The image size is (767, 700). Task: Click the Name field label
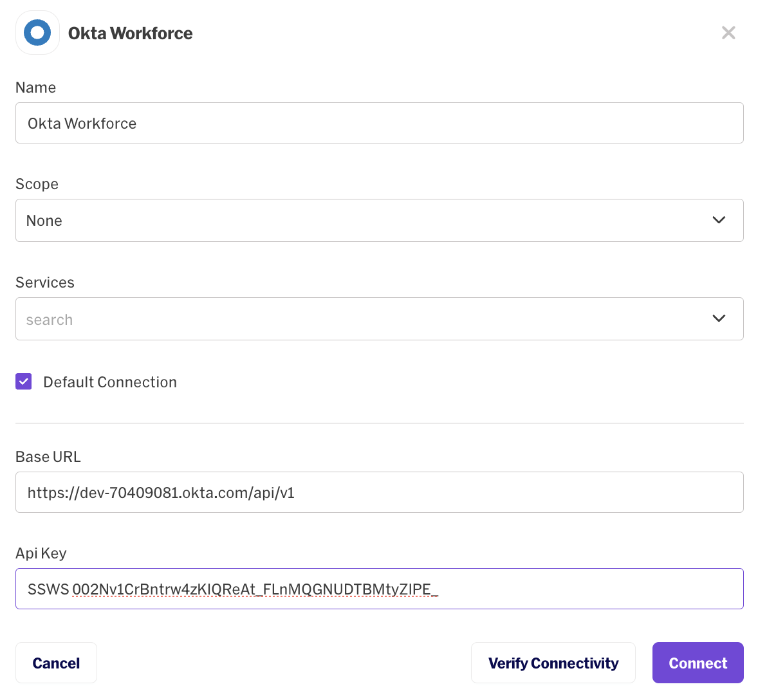point(35,87)
